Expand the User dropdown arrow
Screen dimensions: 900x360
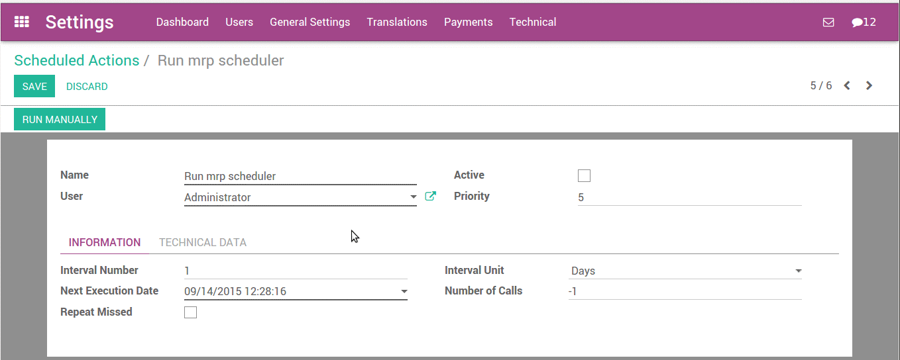[x=413, y=197]
